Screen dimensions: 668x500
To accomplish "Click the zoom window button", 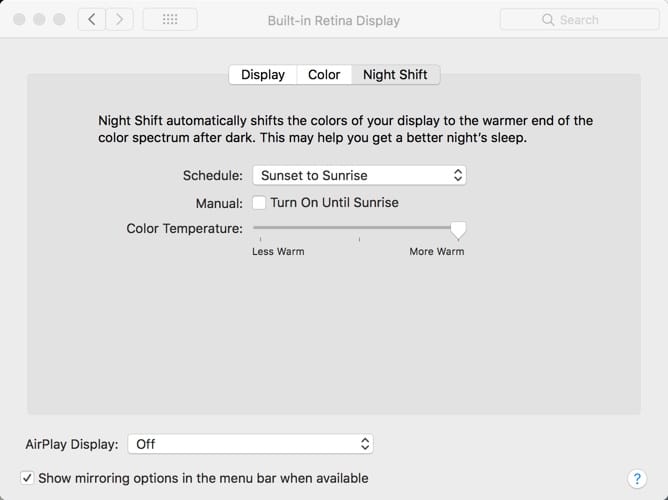I will tap(59, 20).
